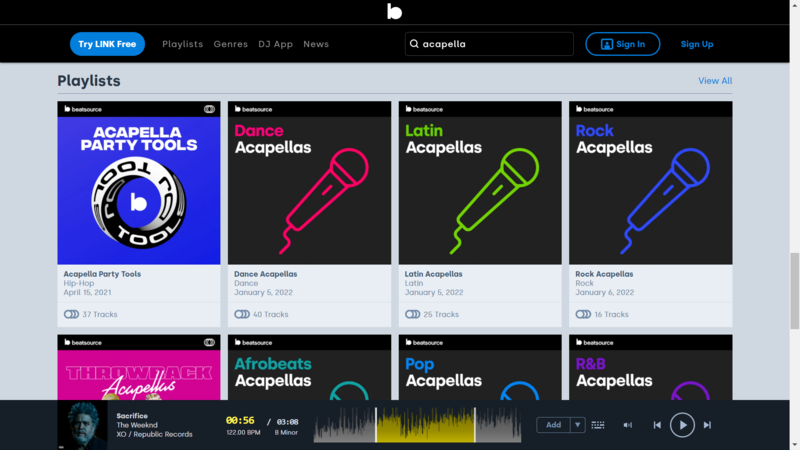Click the Beatsource logo at top

point(394,11)
